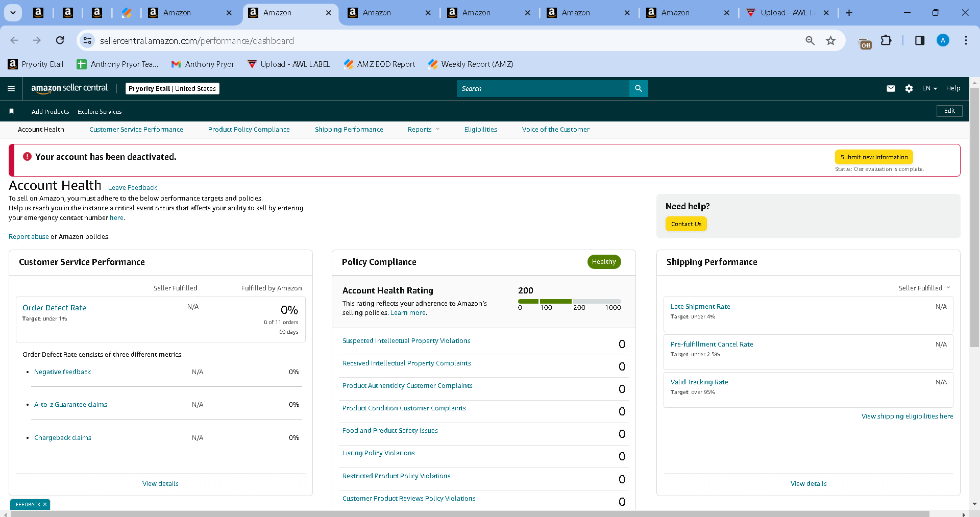Click Add Products in the toolbar
The image size is (980, 517).
50,112
